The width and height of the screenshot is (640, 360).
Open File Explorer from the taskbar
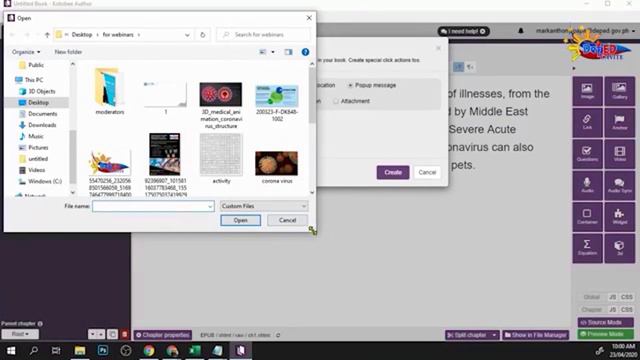click(80, 350)
